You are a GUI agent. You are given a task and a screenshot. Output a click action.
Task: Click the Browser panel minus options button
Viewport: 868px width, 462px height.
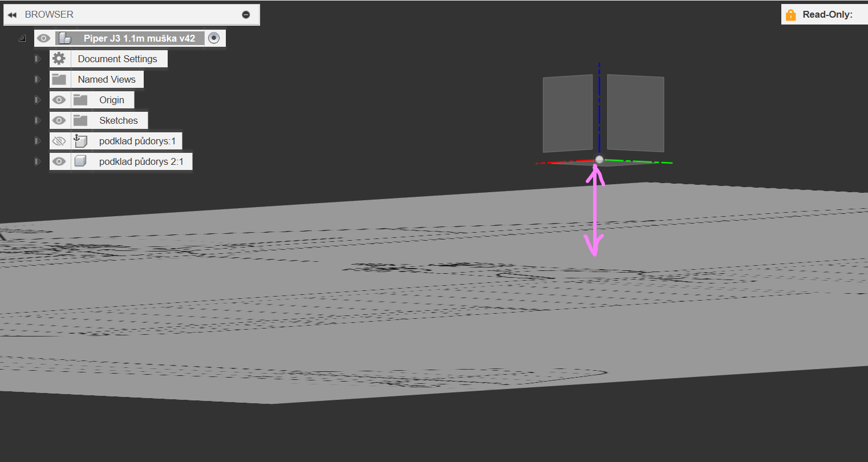[x=246, y=15]
